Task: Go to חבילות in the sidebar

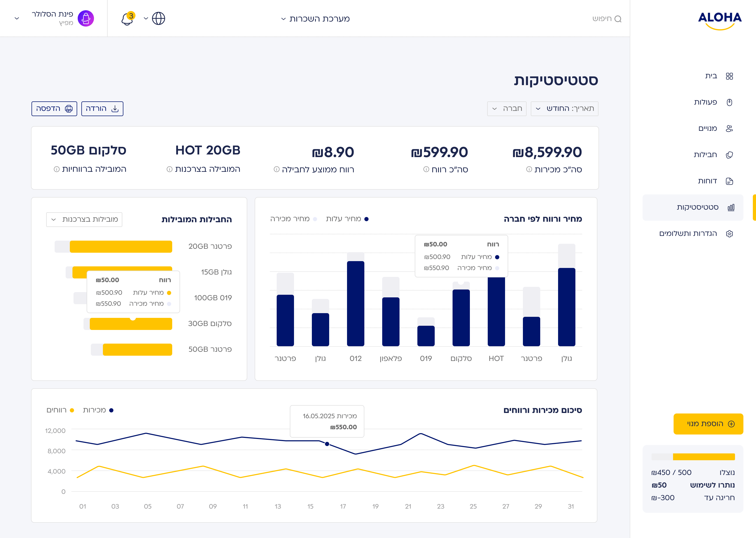Action: point(705,155)
